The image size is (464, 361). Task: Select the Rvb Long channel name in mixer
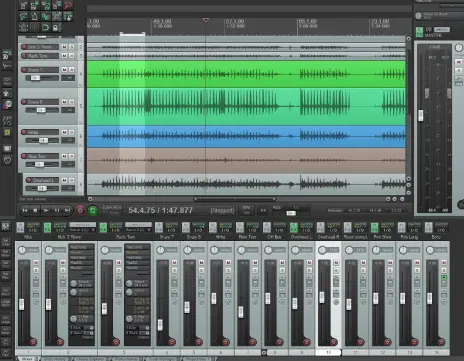[409, 237]
